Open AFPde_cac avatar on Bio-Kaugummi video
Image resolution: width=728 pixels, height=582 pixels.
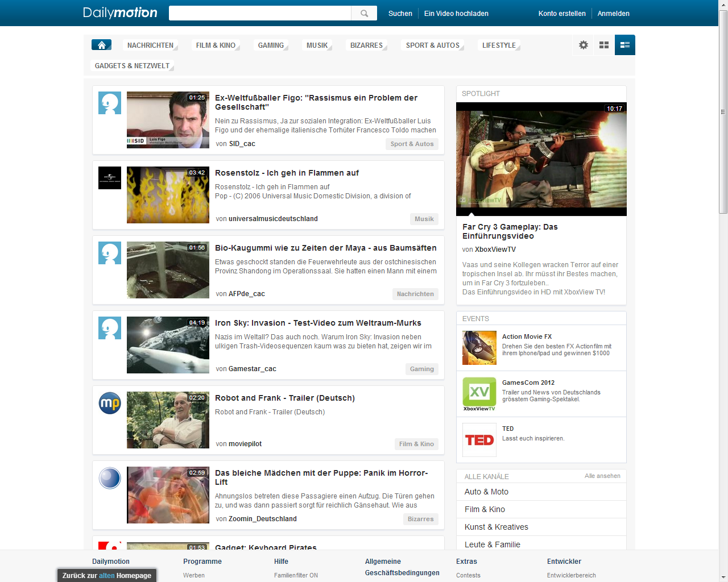(x=110, y=253)
